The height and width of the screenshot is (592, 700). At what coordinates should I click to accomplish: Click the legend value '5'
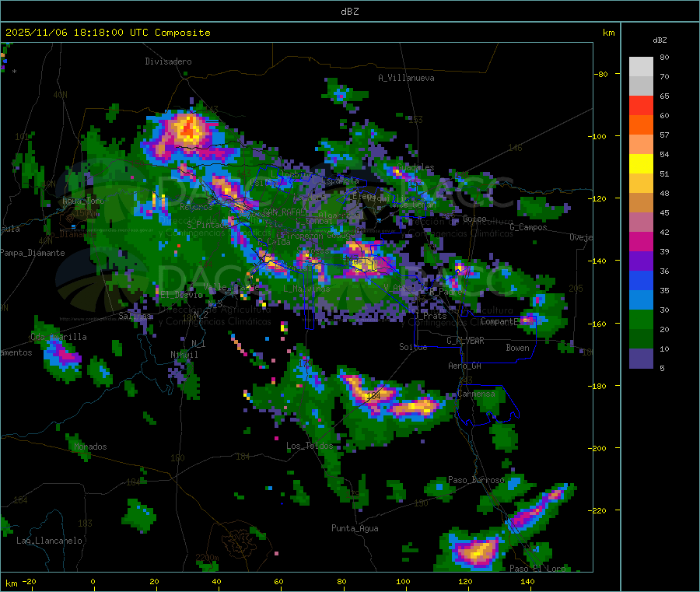tap(662, 368)
